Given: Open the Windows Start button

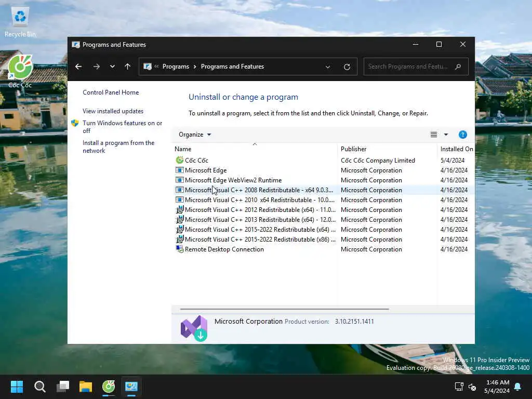Looking at the screenshot, I should pyautogui.click(x=17, y=387).
